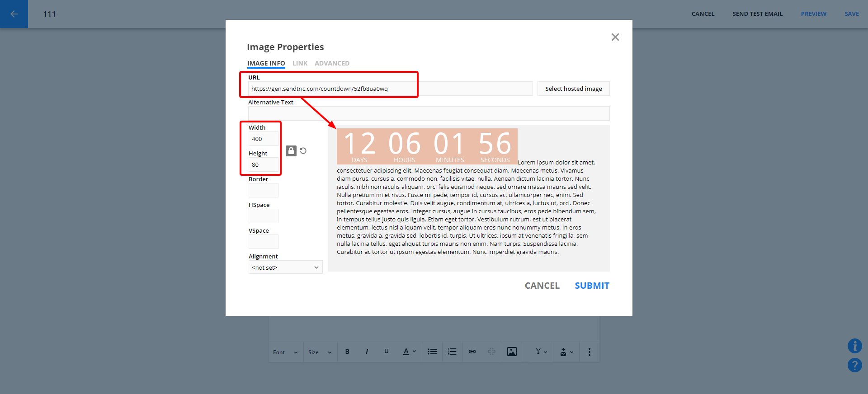This screenshot has height=394, width=868.
Task: Click the URL input field
Action: (x=390, y=89)
